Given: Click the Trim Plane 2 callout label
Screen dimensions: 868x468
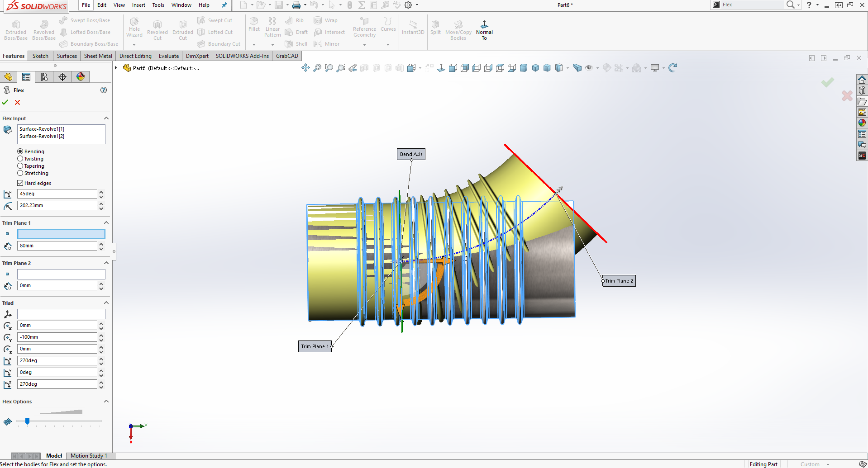Looking at the screenshot, I should tap(619, 281).
